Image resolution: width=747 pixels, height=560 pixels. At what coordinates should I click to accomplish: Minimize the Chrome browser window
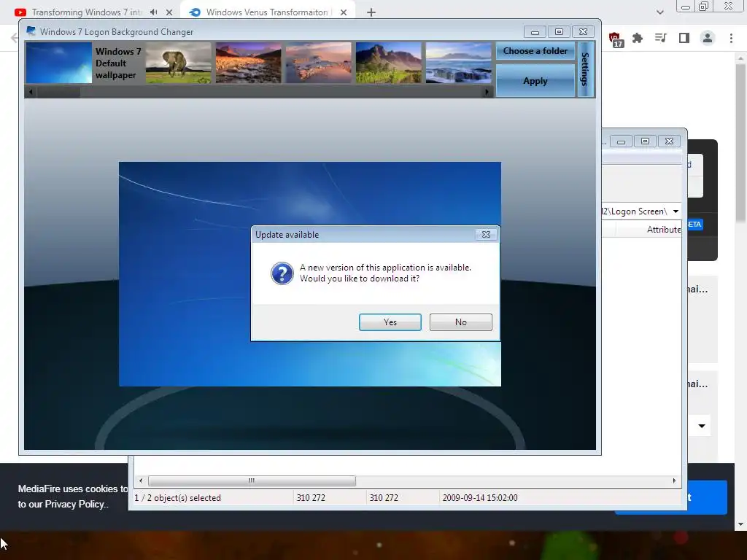686,7
